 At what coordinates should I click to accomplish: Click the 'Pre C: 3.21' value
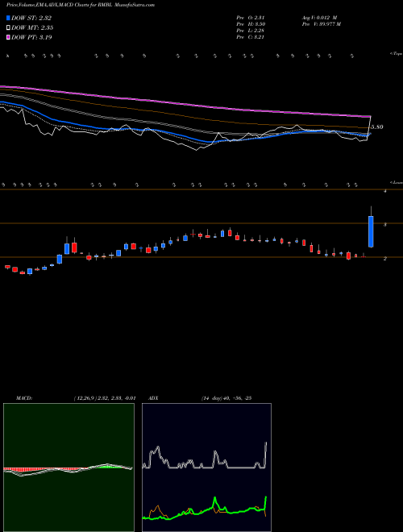coord(251,36)
